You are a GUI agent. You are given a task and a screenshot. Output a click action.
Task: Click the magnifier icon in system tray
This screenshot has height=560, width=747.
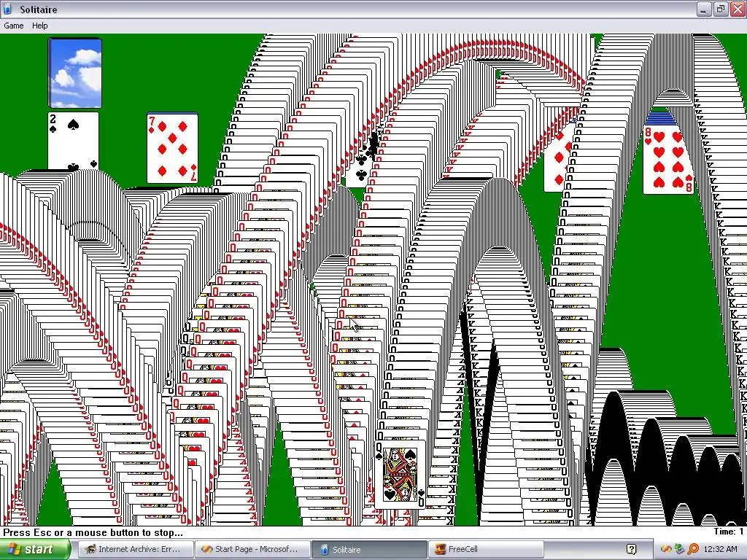coord(693,549)
